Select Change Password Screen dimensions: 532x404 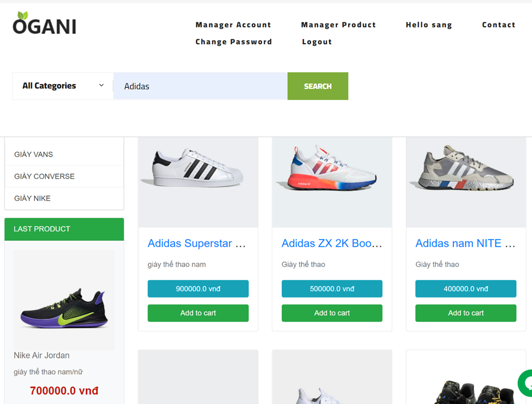click(234, 41)
